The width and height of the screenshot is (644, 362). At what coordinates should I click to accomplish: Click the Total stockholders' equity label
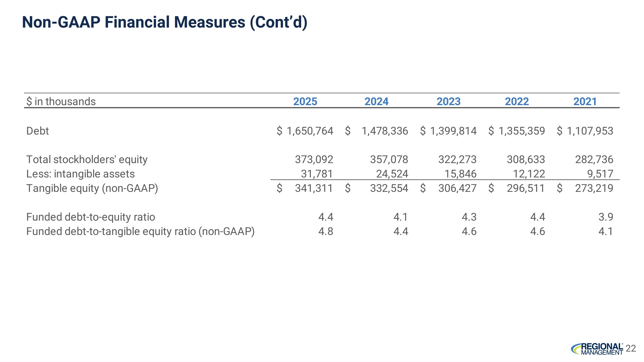coord(87,159)
